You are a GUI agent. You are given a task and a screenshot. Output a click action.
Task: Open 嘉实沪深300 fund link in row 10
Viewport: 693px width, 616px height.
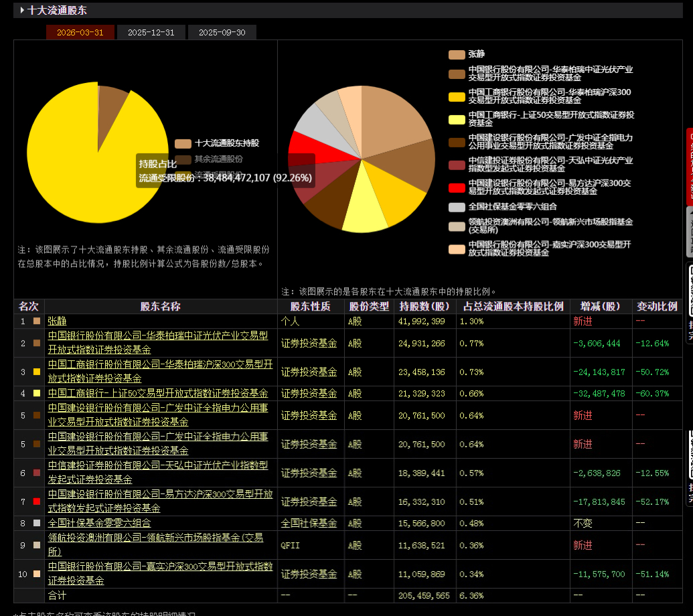coord(161,574)
